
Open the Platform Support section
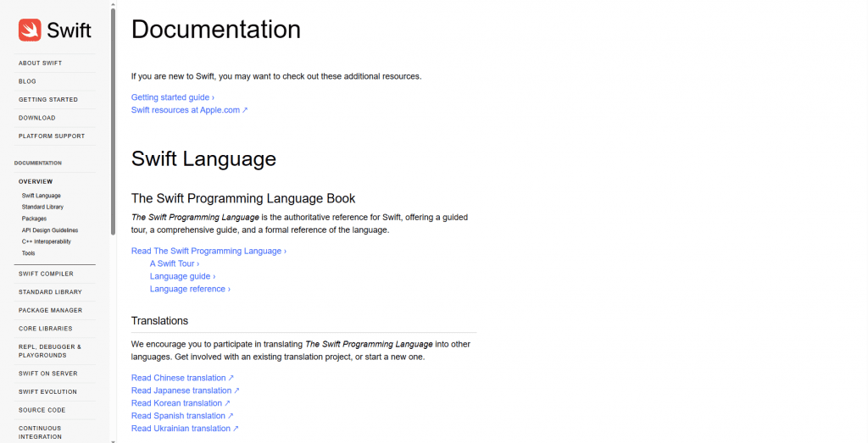coord(52,136)
